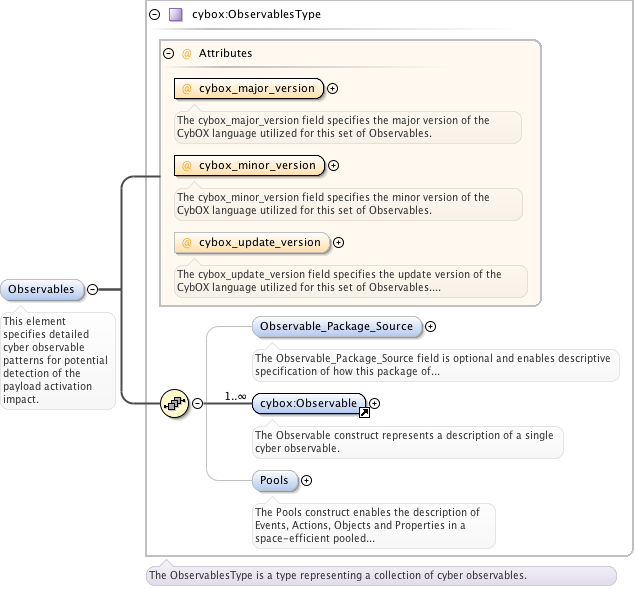Image resolution: width=635 pixels, height=589 pixels.
Task: Expand the cybox:Observable element
Action: pos(375,404)
